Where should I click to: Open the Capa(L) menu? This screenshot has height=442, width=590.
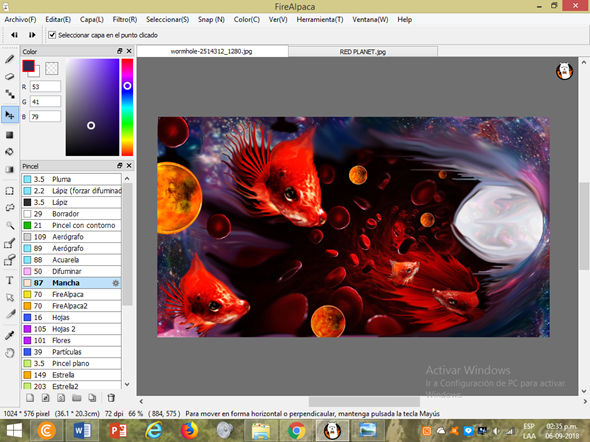click(x=91, y=20)
